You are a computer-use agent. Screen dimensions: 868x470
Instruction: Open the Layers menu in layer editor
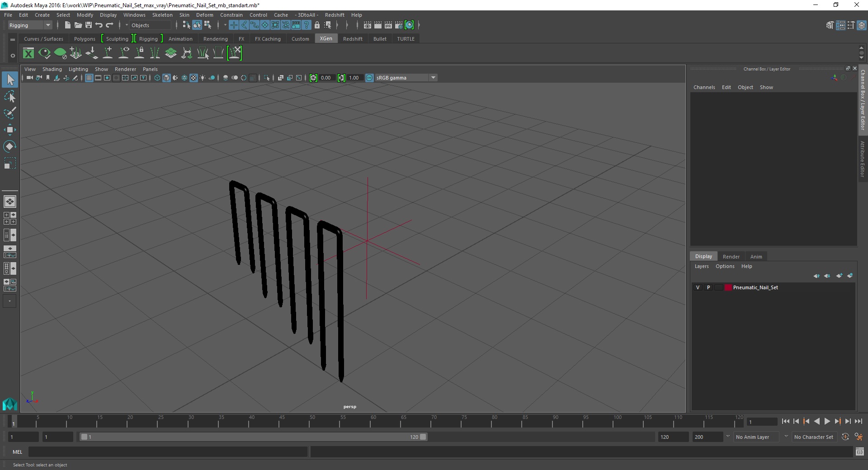pyautogui.click(x=702, y=266)
